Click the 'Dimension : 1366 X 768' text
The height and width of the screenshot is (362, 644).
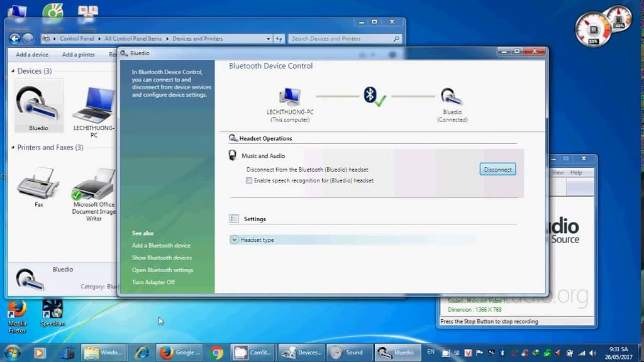pos(474,310)
